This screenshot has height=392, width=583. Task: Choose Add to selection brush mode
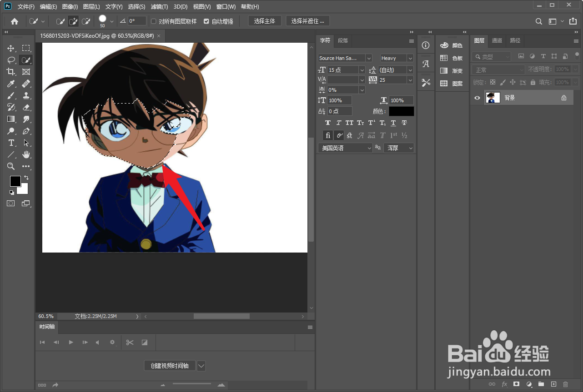click(x=73, y=21)
